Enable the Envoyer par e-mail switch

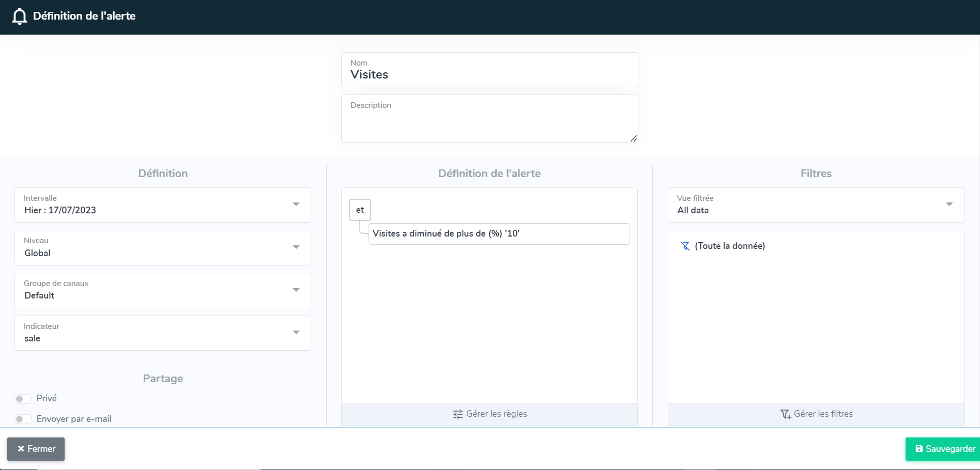23,419
